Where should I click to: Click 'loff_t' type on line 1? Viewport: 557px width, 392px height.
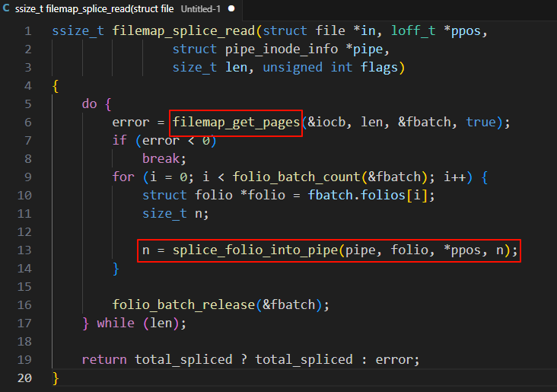[x=413, y=31]
